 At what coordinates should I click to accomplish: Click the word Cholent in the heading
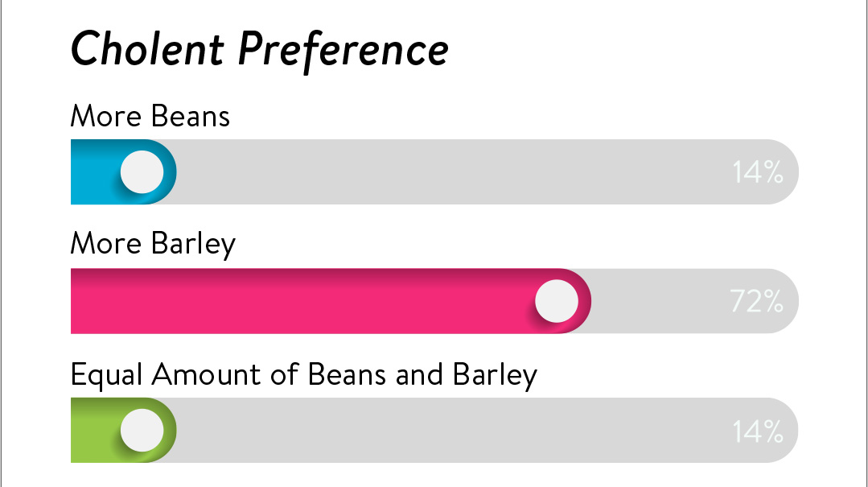(147, 48)
